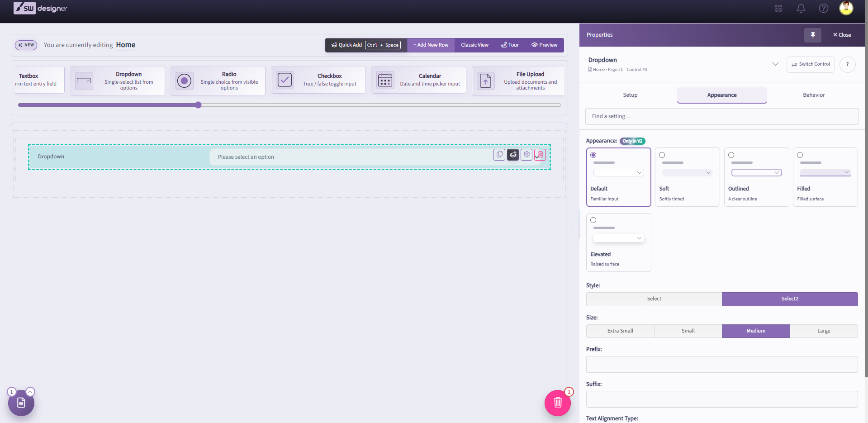Open the user avatar menu
The height and width of the screenshot is (423, 868).
point(846,8)
